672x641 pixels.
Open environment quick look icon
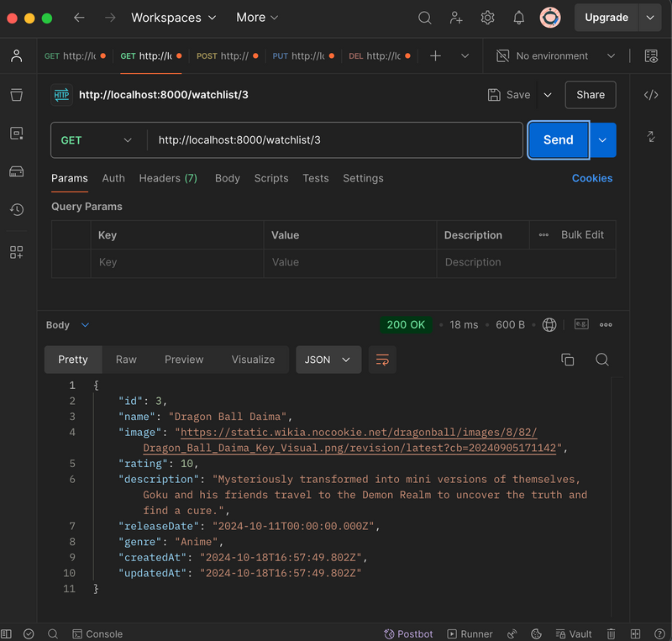651,55
